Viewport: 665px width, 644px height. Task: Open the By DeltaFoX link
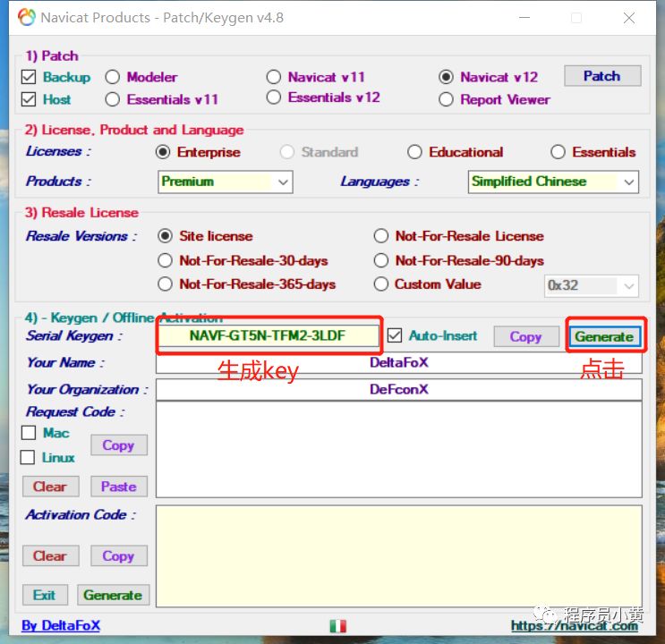coord(61,626)
